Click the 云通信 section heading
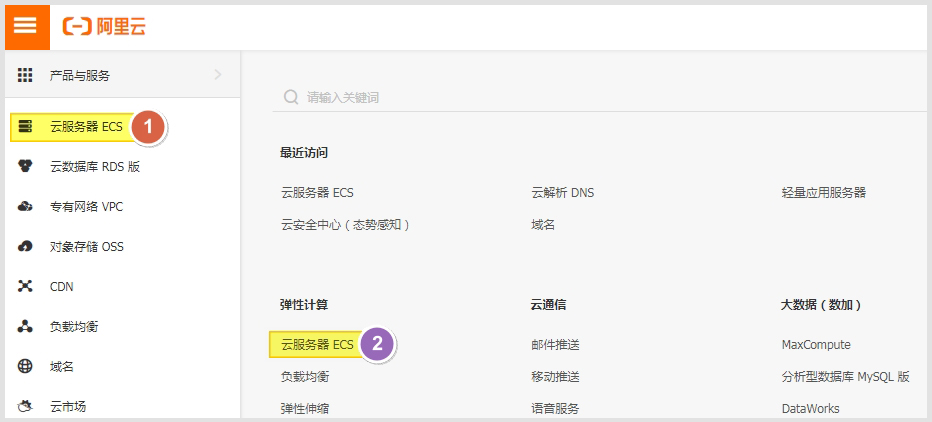932x422 pixels. point(548,306)
